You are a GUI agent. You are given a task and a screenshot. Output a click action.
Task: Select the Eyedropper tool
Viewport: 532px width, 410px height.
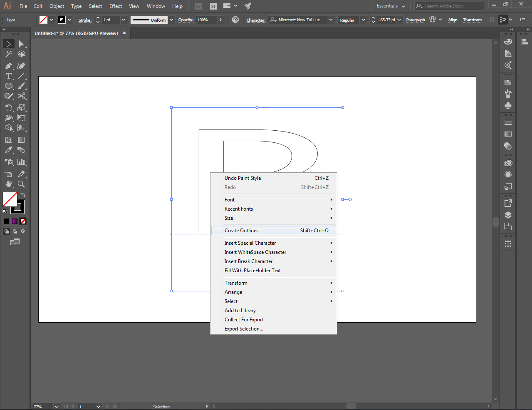(x=9, y=150)
